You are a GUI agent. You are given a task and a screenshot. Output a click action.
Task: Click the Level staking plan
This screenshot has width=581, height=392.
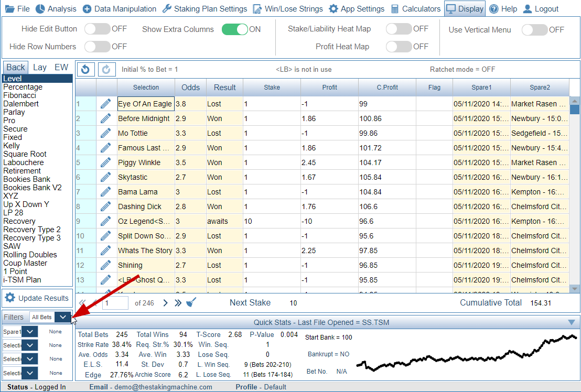pyautogui.click(x=37, y=79)
